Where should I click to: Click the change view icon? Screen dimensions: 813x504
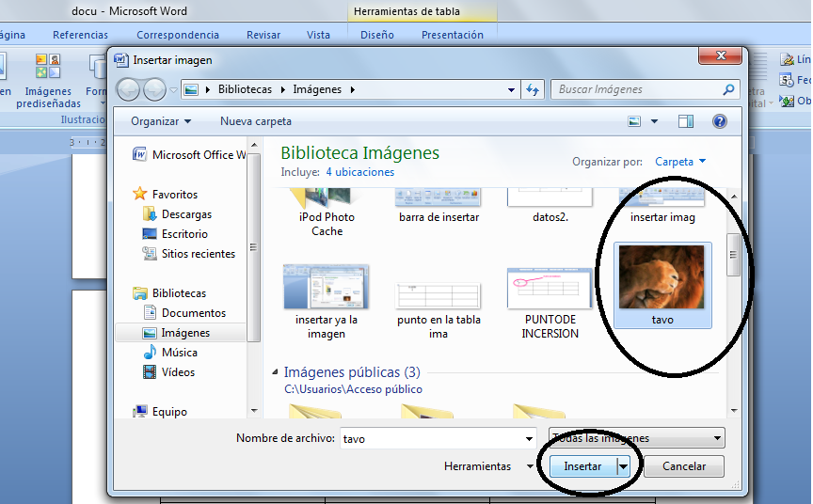635,121
